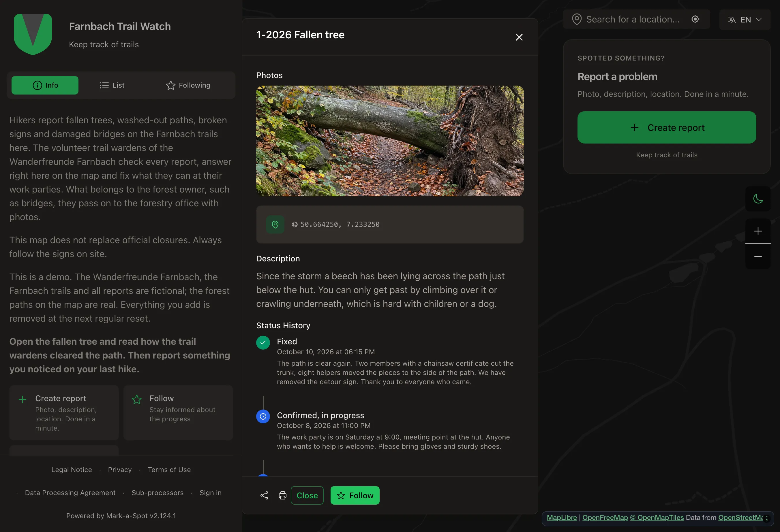The image size is (780, 532).
Task: Click the Close button in dialog footer
Action: [x=307, y=495]
